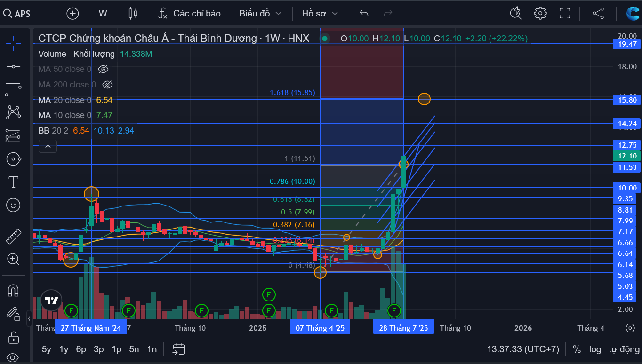Click the blue C logo icon
Viewport: 642px width, 364px height.
tap(633, 14)
